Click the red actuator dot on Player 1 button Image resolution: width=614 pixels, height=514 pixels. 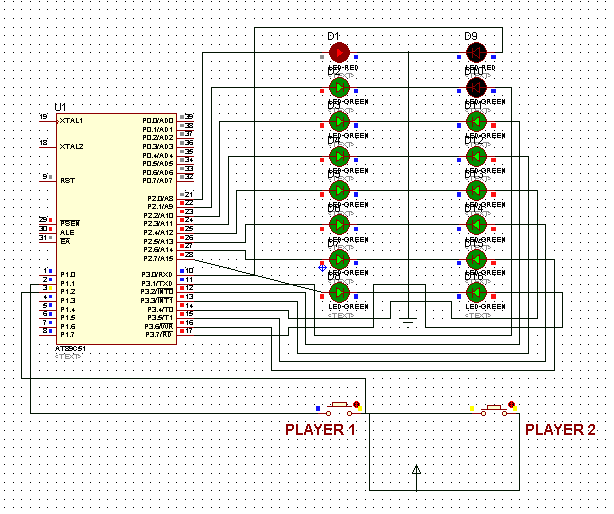click(x=359, y=405)
